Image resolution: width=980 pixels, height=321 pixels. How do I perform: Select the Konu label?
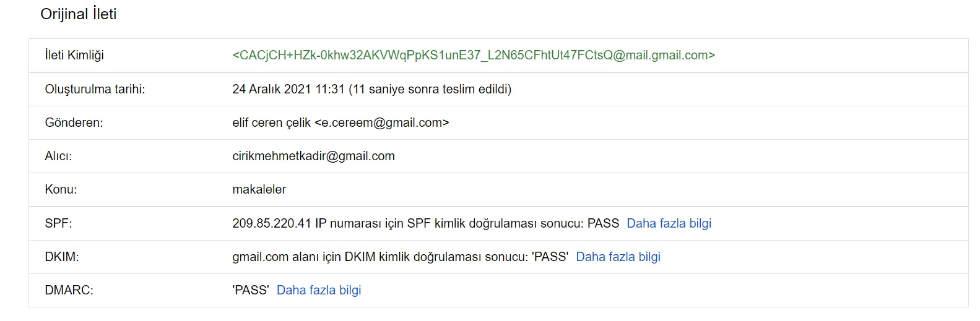coord(61,189)
